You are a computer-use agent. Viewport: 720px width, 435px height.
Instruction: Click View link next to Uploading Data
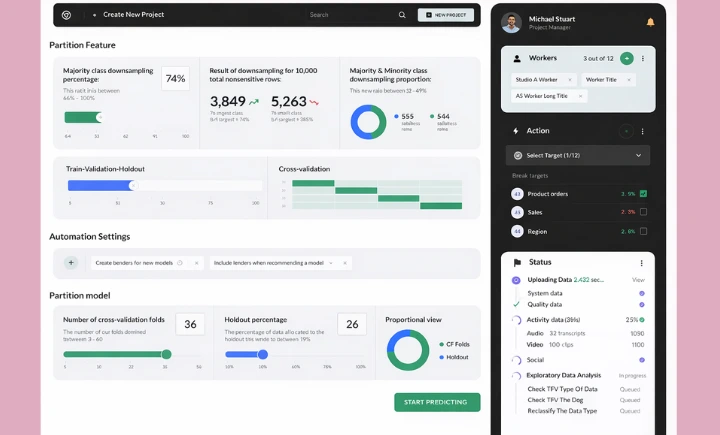(x=638, y=280)
